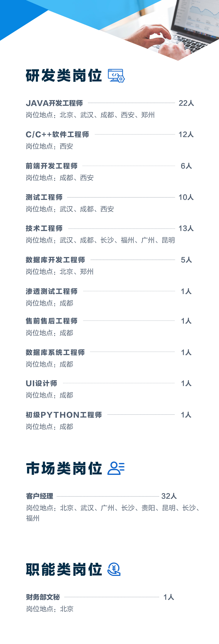Viewport: 219px width, 644px height.
Task: Open the 售前售后工程师 position
Action: (51, 321)
